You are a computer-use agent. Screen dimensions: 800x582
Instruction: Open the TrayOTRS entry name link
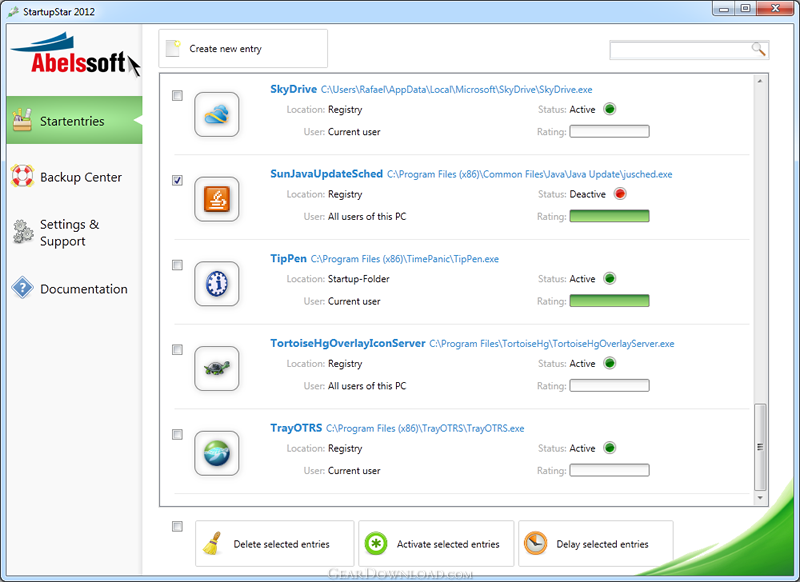click(296, 427)
